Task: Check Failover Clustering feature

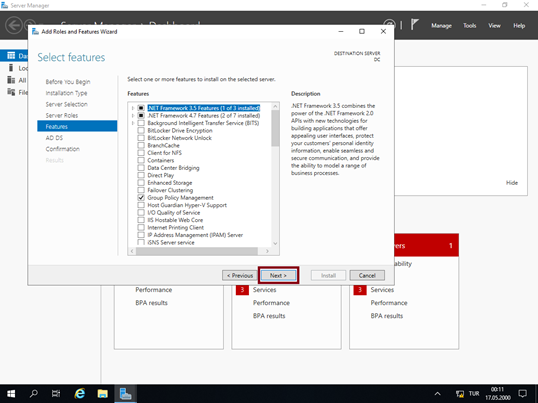Action: click(x=141, y=190)
